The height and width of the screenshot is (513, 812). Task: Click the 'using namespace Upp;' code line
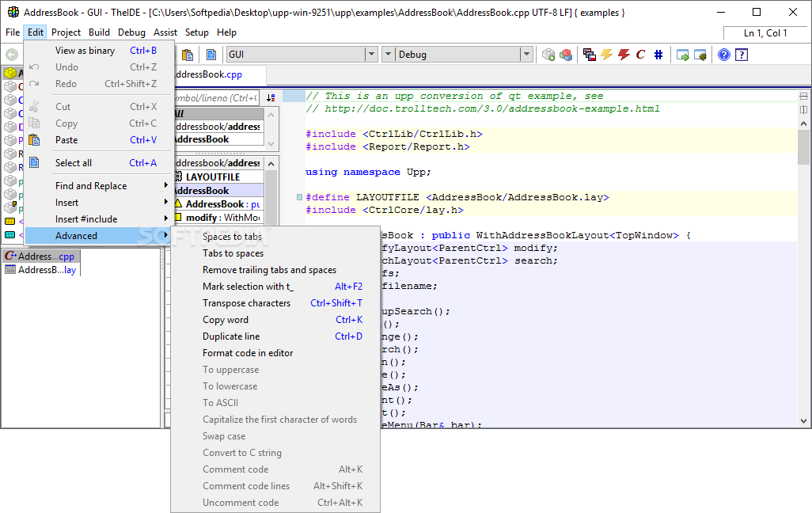tap(368, 172)
